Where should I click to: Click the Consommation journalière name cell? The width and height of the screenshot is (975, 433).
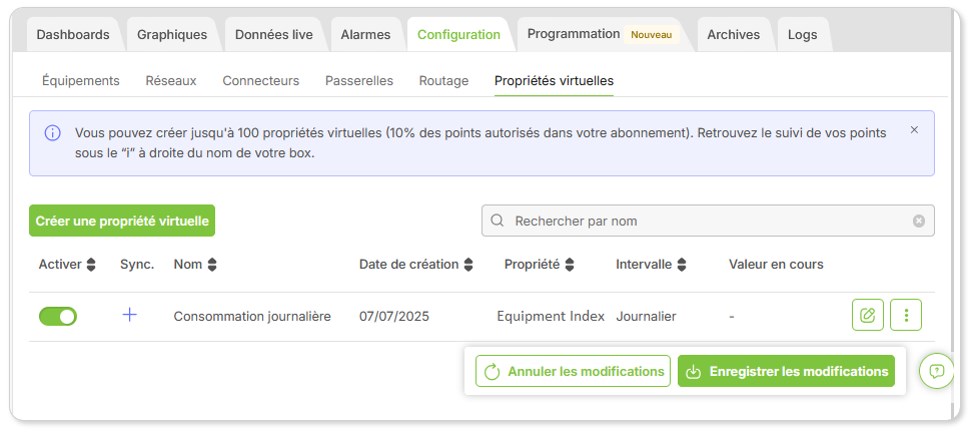pyautogui.click(x=252, y=317)
